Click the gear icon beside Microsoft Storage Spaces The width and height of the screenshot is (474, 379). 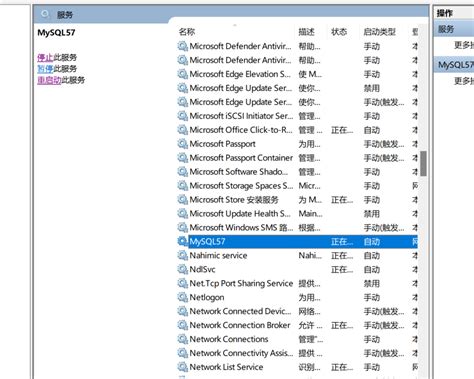tap(182, 186)
